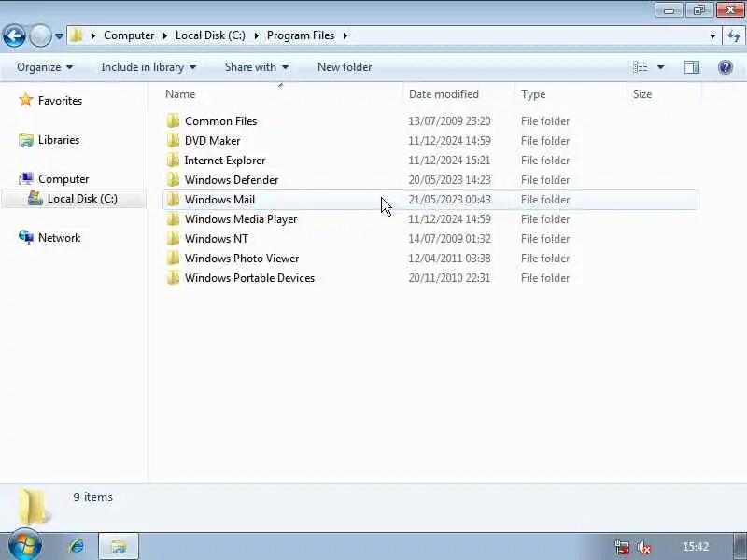The height and width of the screenshot is (560, 747).
Task: Click the Windows Portable Devices folder name
Action: (249, 277)
